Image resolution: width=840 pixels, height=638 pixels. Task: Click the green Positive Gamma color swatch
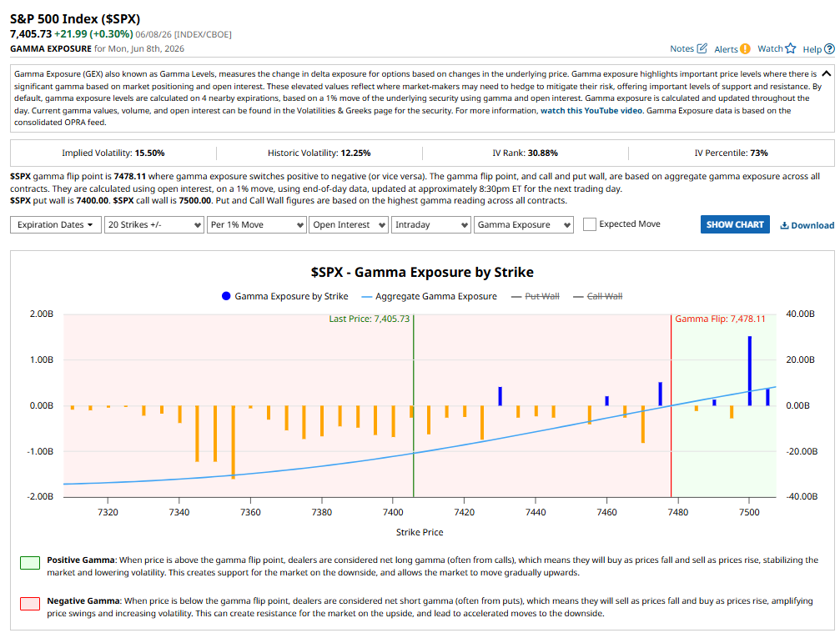pos(30,563)
